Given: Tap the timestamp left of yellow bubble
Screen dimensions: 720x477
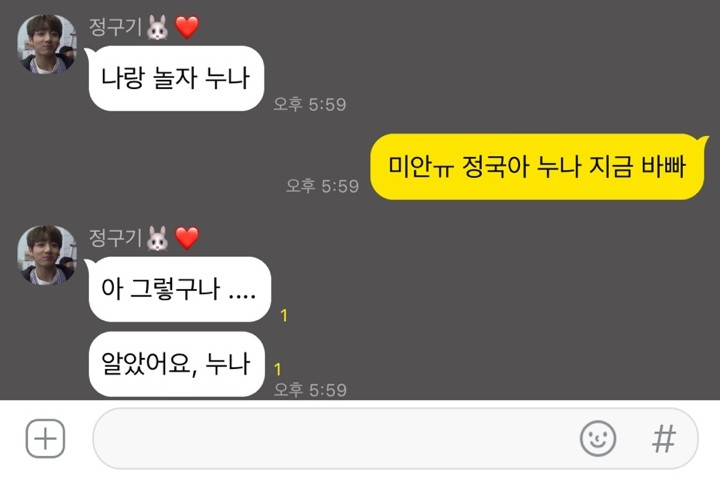Looking at the screenshot, I should tap(322, 186).
